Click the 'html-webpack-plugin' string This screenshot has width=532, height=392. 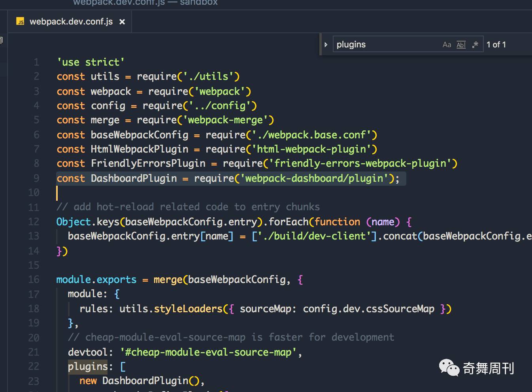[311, 149]
